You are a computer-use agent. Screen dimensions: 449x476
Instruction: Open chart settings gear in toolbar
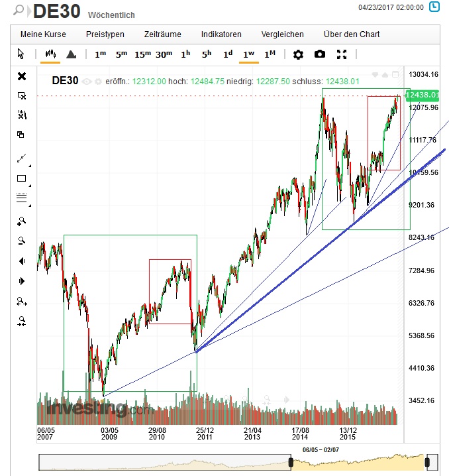(x=298, y=54)
